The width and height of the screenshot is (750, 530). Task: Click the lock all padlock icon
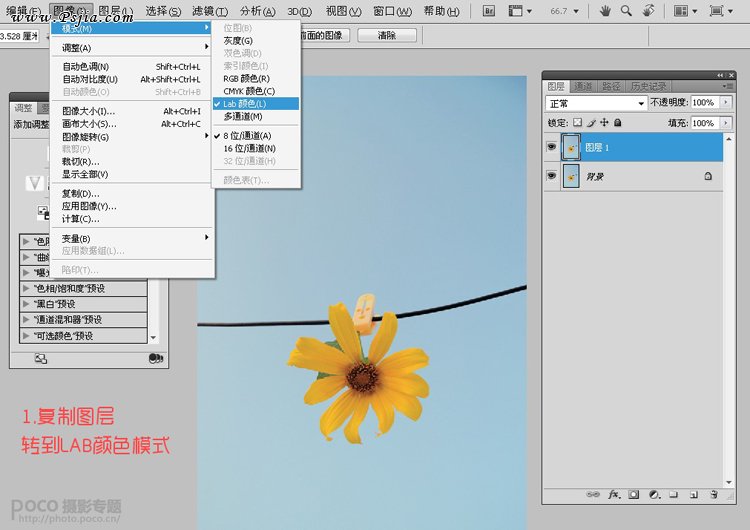coord(617,123)
